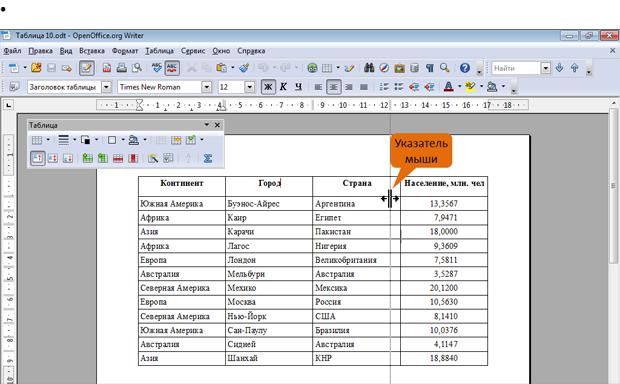620x384 pixels.
Task: Open the Справка menu
Action: 251,51
